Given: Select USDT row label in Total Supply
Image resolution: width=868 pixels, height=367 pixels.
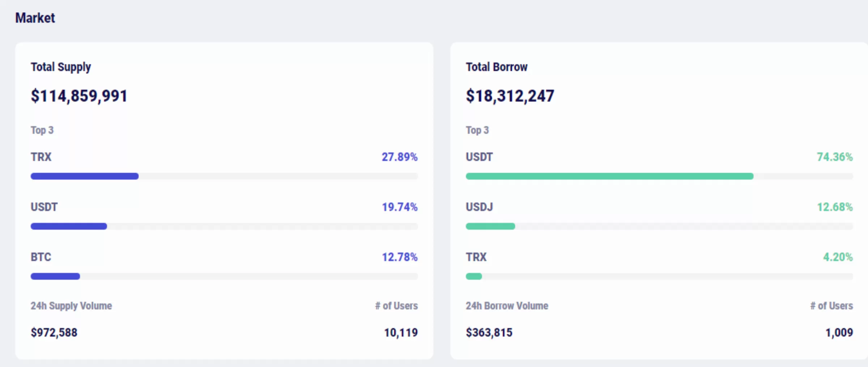Looking at the screenshot, I should [44, 207].
